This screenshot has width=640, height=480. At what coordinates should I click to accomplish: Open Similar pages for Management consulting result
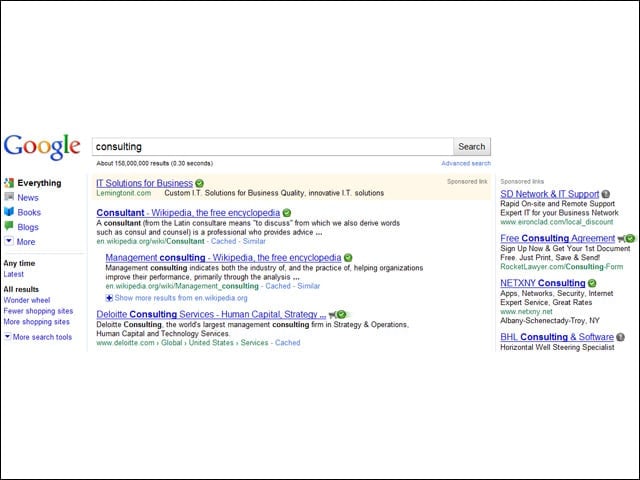[309, 286]
